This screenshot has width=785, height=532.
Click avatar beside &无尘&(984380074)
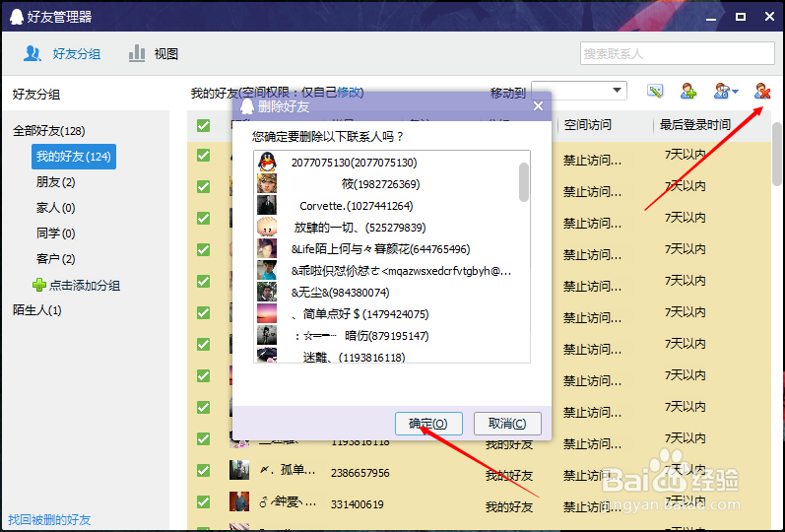267,292
